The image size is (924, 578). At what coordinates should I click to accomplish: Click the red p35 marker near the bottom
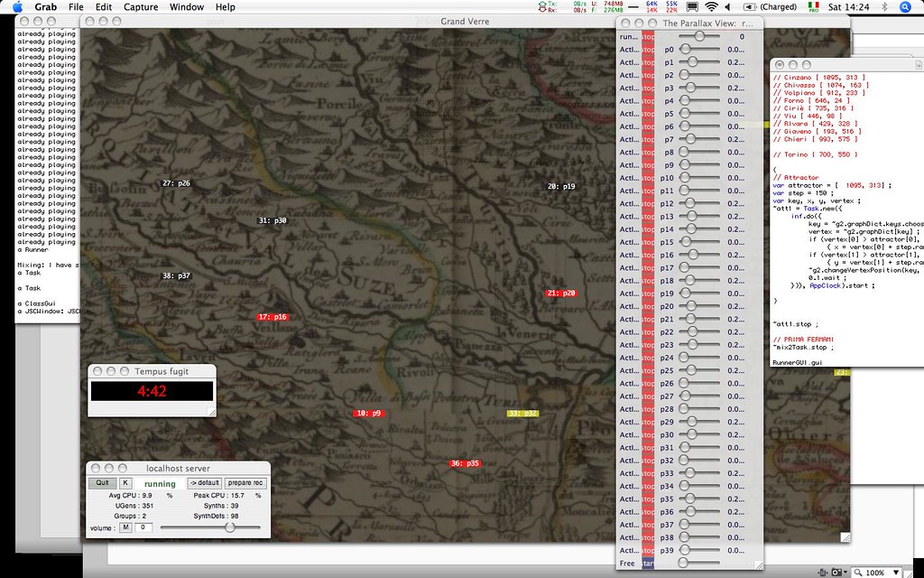[x=463, y=463]
